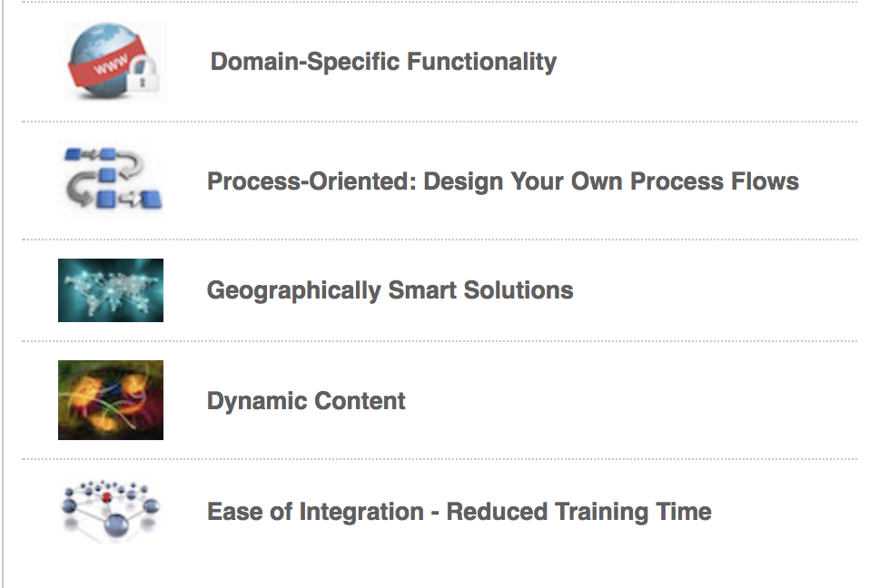Click the "Ease of Integration" text

(x=315, y=512)
